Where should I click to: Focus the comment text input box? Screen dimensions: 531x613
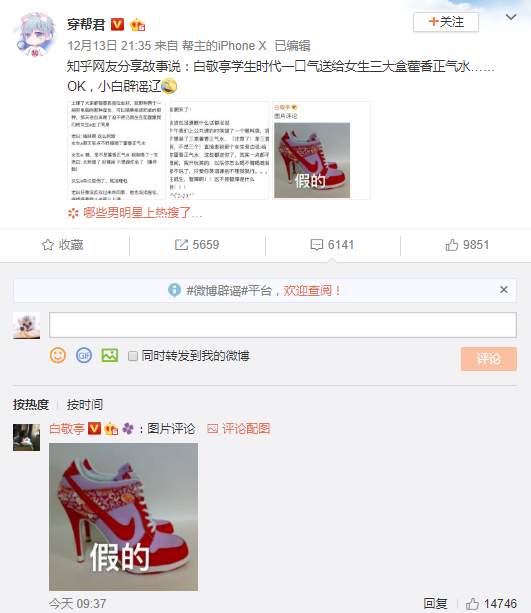[x=283, y=325]
